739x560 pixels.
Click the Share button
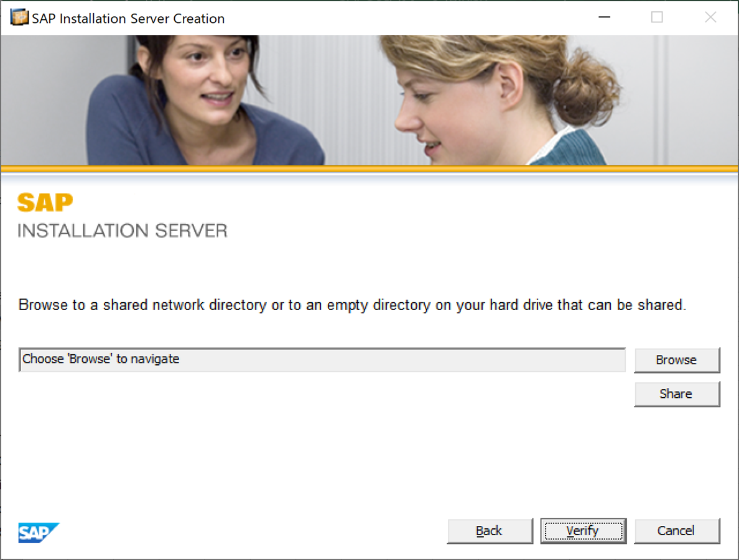click(x=677, y=394)
